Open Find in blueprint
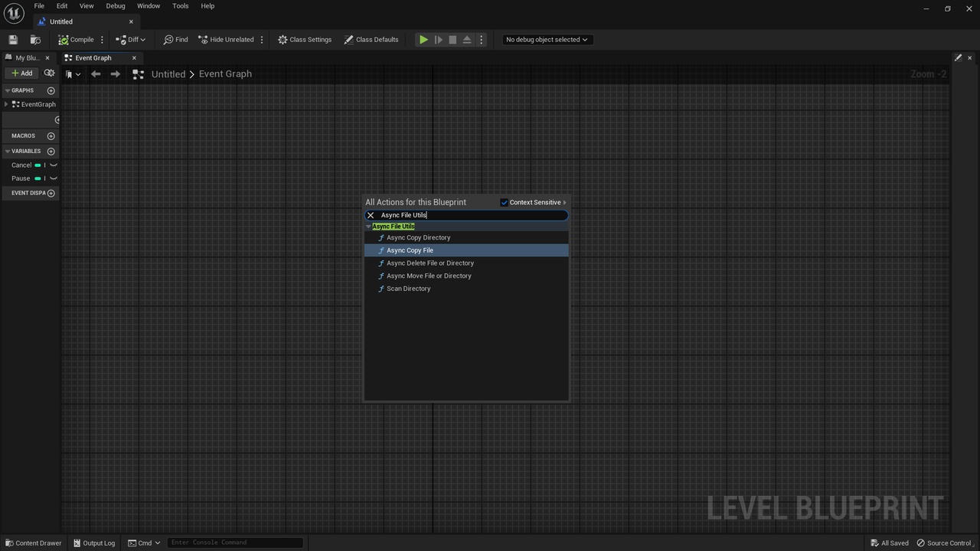The height and width of the screenshot is (551, 980). coord(175,40)
